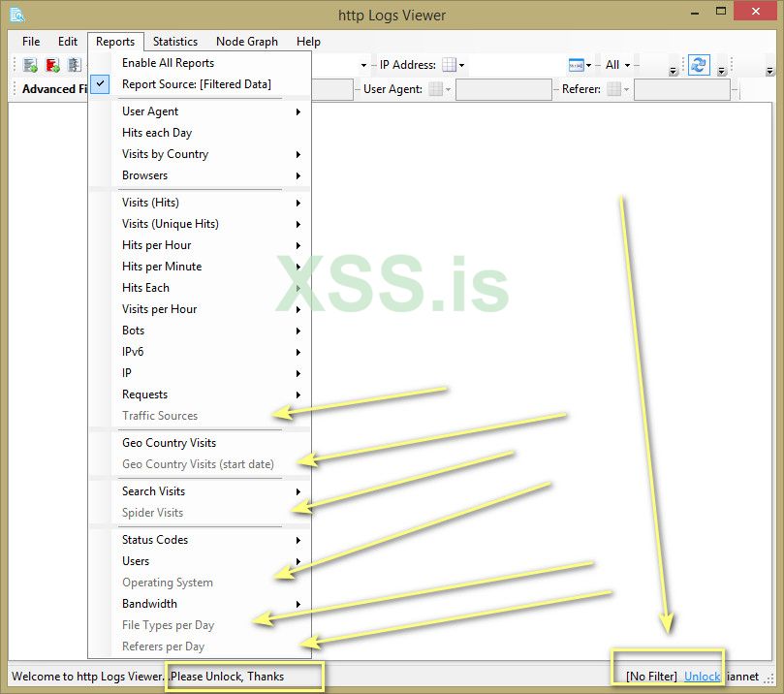The image size is (784, 694).
Task: Click the date range calendar icon
Action: [576, 65]
